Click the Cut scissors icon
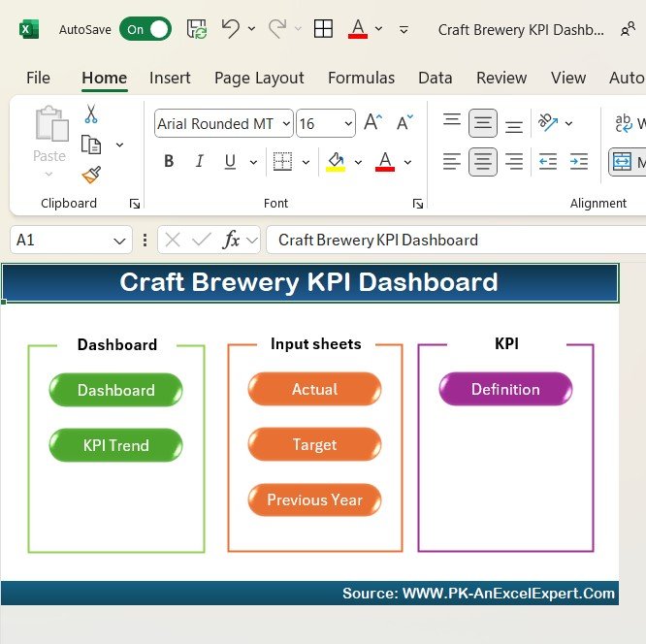 pos(91,113)
